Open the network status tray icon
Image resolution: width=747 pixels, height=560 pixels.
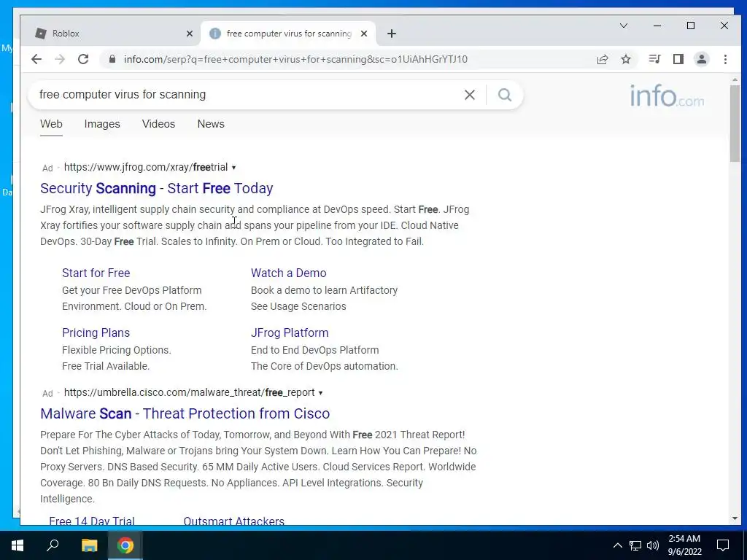click(x=635, y=545)
